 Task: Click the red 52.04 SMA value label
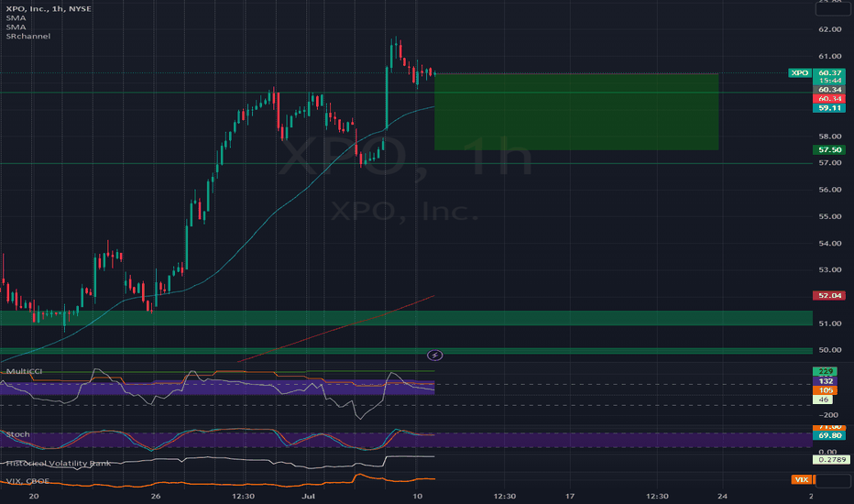[829, 295]
